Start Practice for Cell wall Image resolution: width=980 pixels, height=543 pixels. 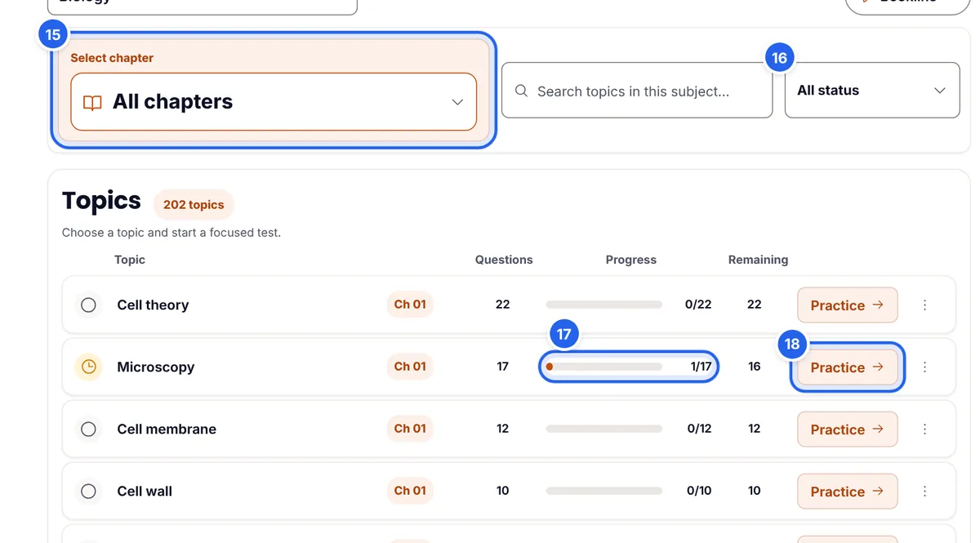[848, 491]
